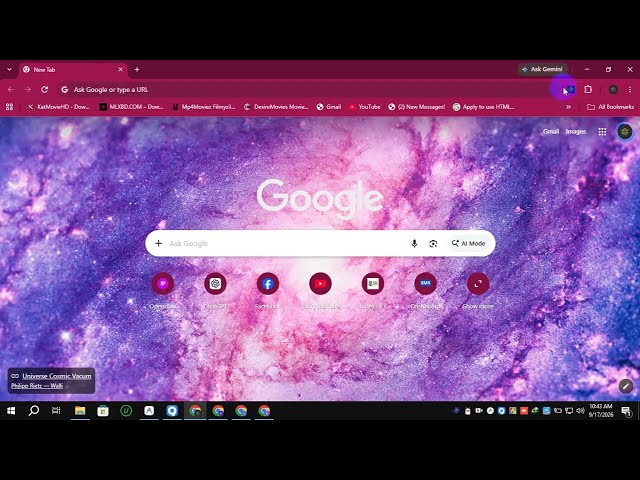Screen dimensions: 640x480
Task: Reload the page
Action: pos(44,89)
